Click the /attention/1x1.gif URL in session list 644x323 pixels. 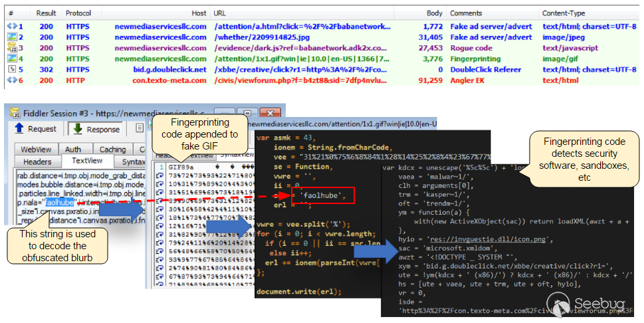[302, 58]
